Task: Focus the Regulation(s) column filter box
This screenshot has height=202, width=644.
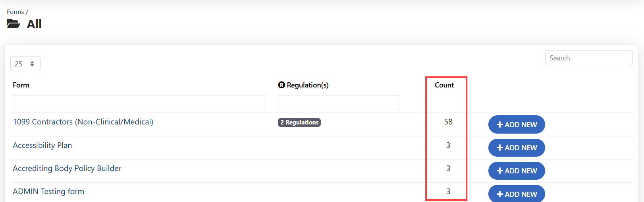Action: [x=339, y=103]
